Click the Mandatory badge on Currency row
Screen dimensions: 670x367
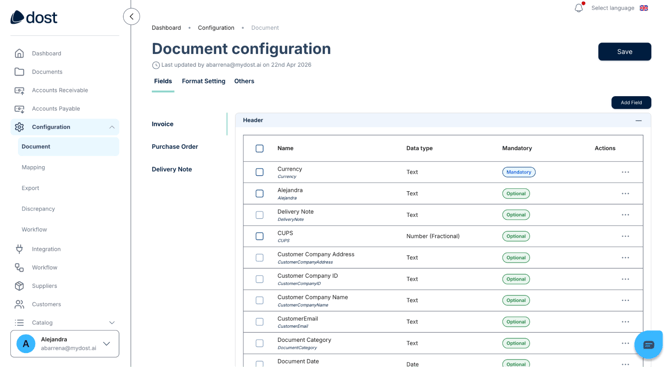tap(518, 172)
